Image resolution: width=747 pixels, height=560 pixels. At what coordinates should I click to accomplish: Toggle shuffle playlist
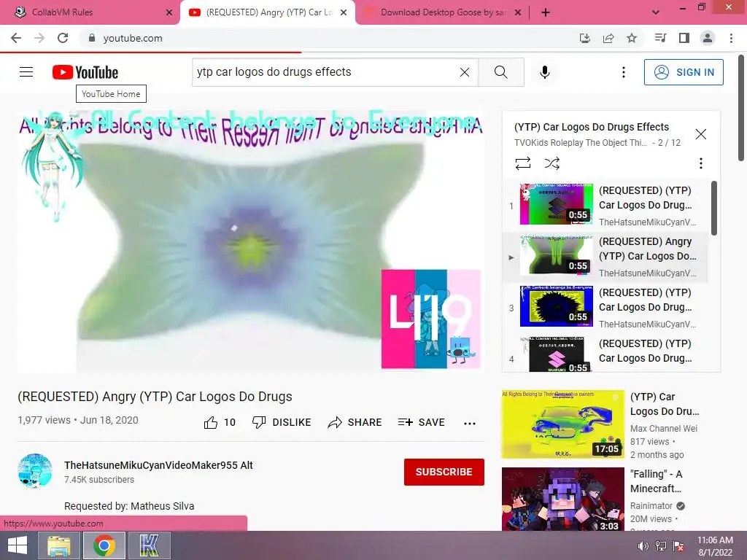click(551, 163)
